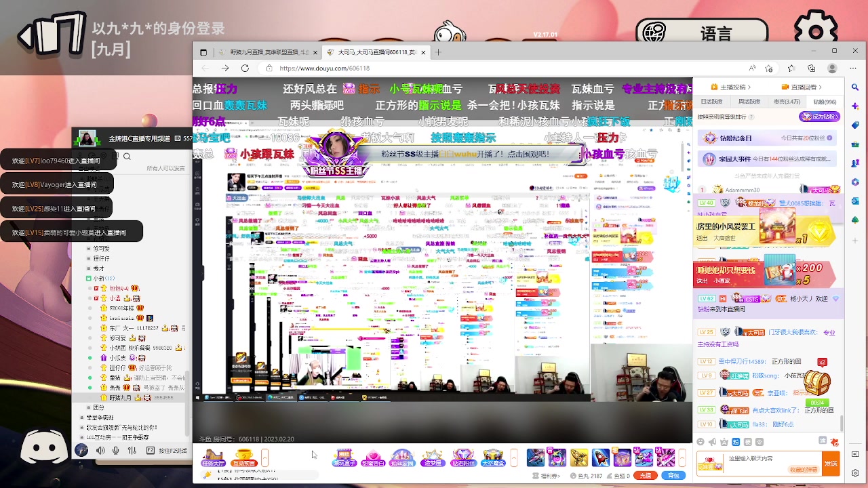Viewport: 868px width, 488px height.
Task: Switch to the 大司马直播间 browser tab
Action: point(373,52)
